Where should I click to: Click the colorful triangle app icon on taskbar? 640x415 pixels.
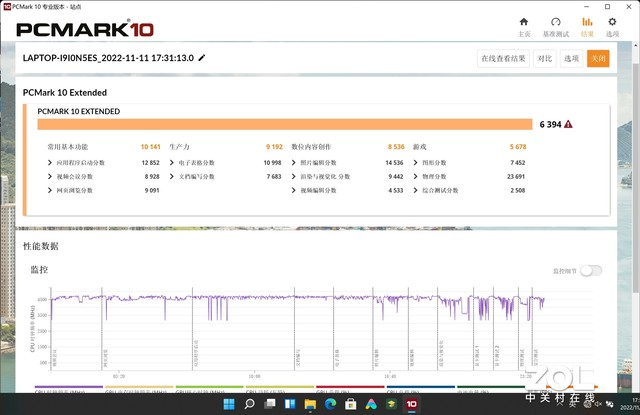pyautogui.click(x=371, y=404)
